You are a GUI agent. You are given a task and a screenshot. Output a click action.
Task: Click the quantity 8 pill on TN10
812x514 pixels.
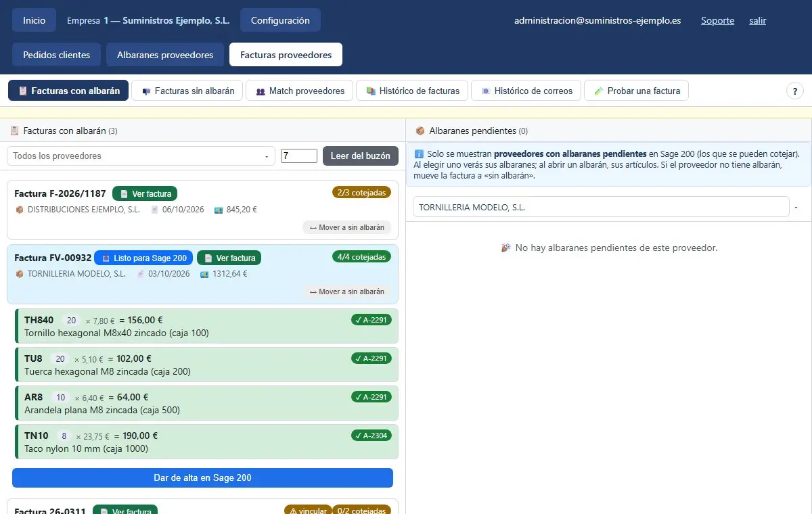tap(64, 436)
